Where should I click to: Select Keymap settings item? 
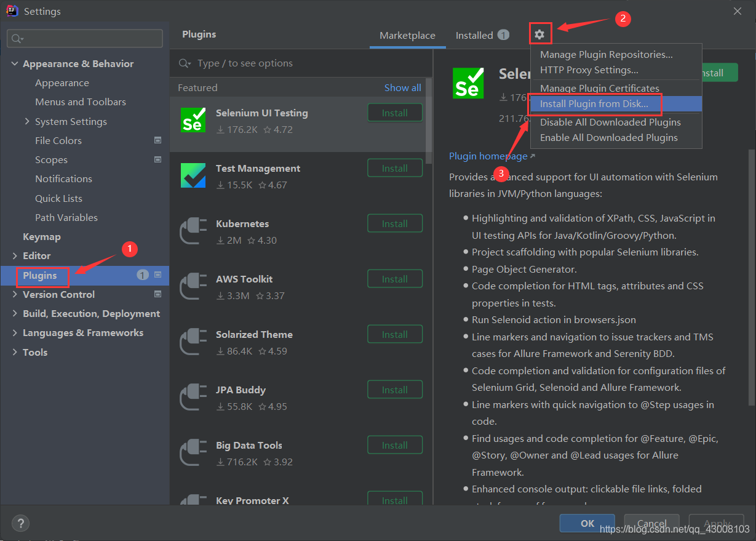pyautogui.click(x=42, y=236)
